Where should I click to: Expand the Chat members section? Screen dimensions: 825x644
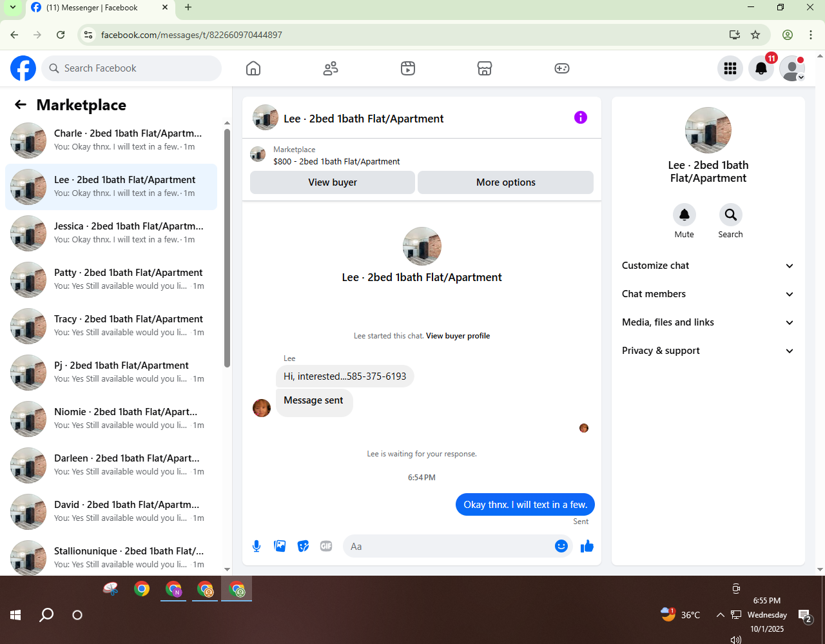tap(708, 294)
